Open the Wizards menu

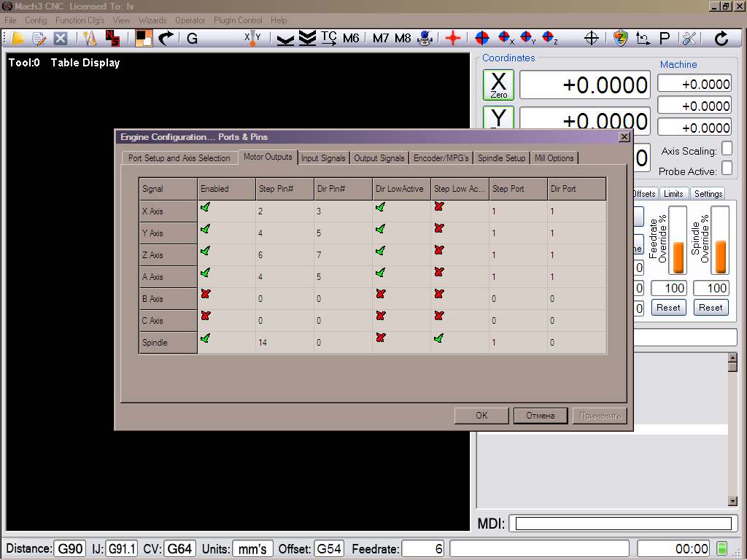[x=152, y=20]
